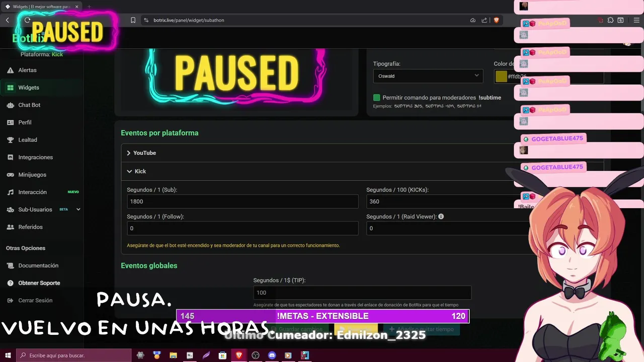The height and width of the screenshot is (362, 644).
Task: Open OBS Studio from the taskbar
Action: click(x=256, y=355)
